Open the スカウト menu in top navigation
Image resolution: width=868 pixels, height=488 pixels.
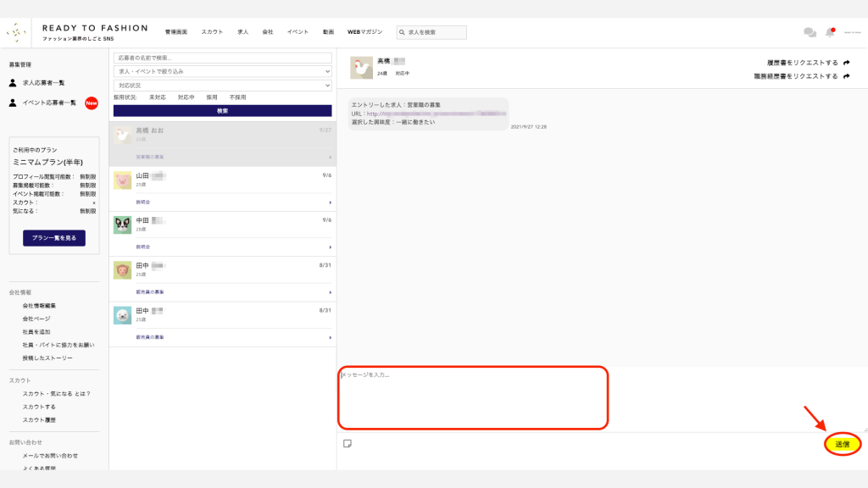pos(212,32)
